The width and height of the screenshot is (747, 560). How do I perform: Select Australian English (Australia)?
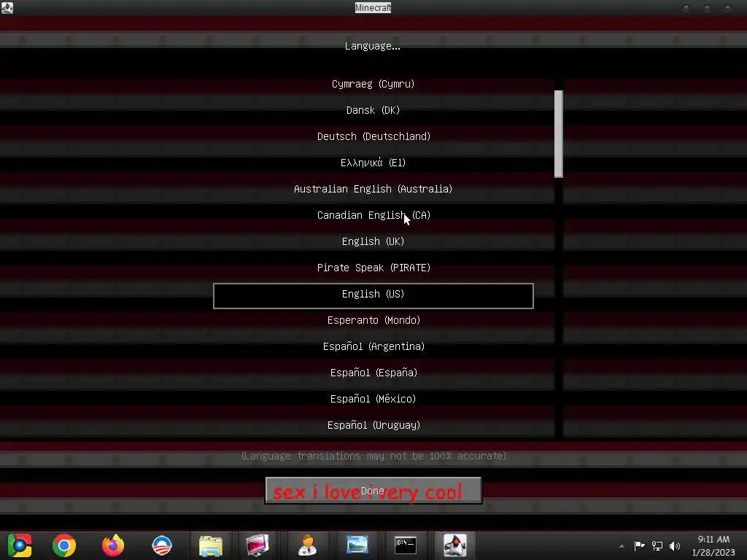(x=373, y=189)
